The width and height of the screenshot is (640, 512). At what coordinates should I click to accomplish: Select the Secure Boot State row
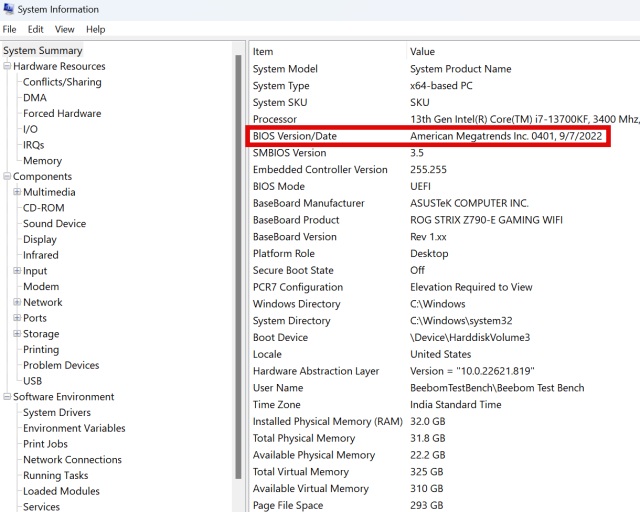tap(445, 270)
